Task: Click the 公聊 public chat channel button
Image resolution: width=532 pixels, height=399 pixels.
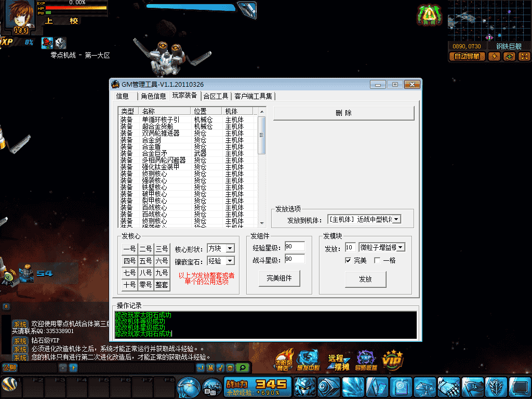Action: click(9, 367)
